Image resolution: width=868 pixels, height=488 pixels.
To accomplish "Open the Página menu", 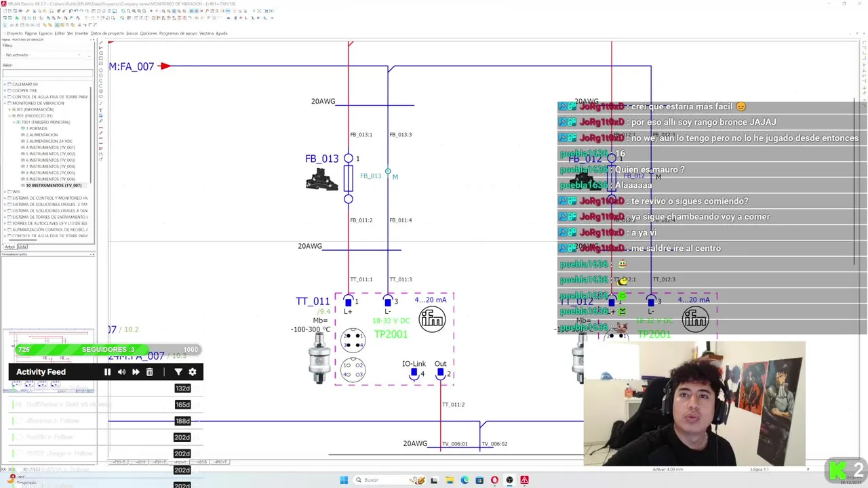I will 31,33.
